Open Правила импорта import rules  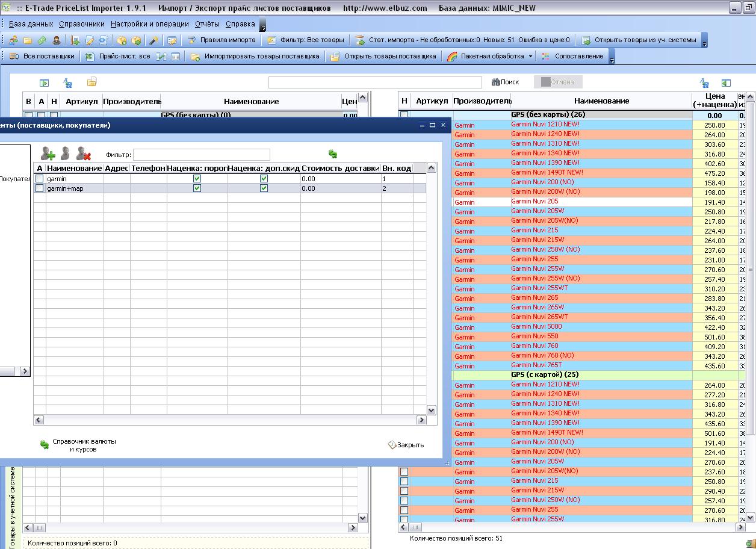pyautogui.click(x=222, y=40)
